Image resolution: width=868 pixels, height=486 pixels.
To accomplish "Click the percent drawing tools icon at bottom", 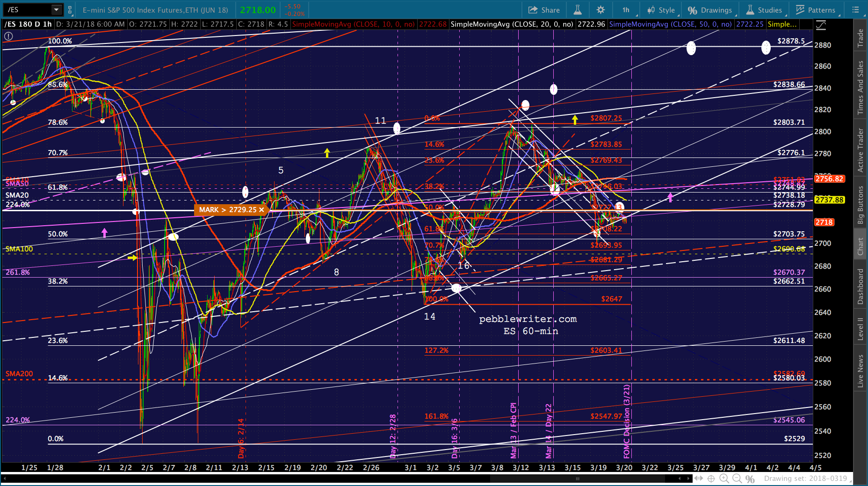I will (750, 479).
